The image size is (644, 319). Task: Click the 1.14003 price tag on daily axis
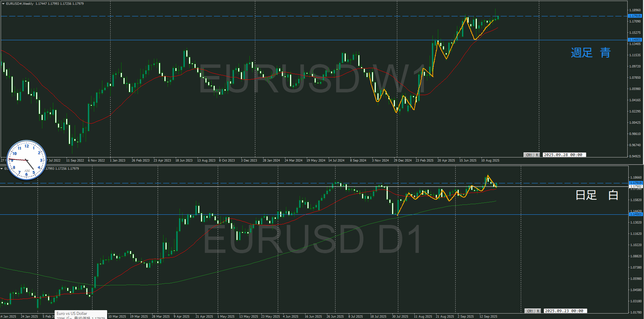tap(635, 214)
